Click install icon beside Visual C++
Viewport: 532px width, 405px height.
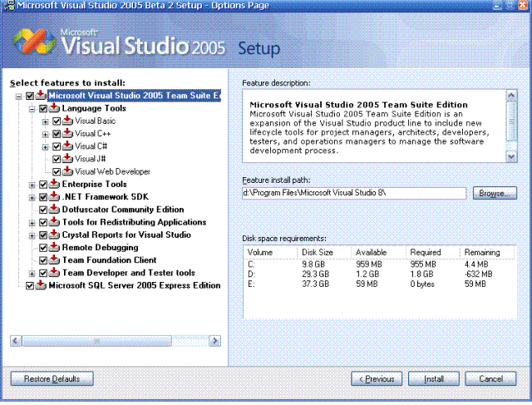click(x=67, y=133)
